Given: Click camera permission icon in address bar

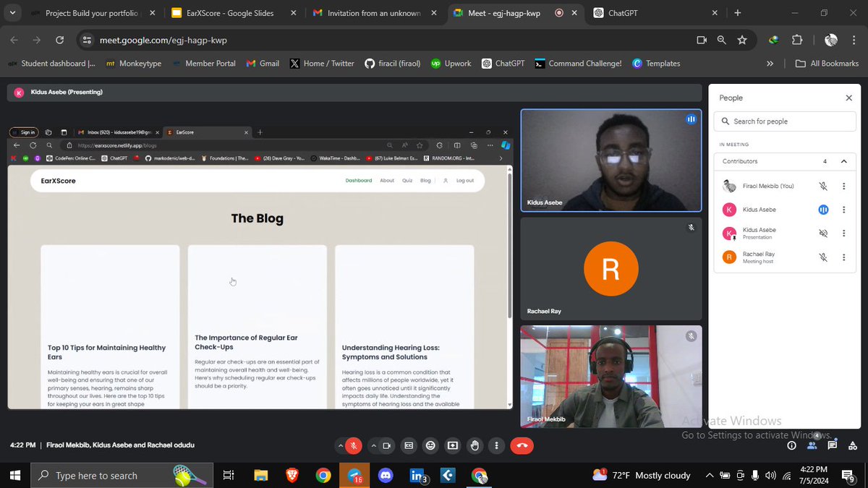Looking at the screenshot, I should coord(701,40).
